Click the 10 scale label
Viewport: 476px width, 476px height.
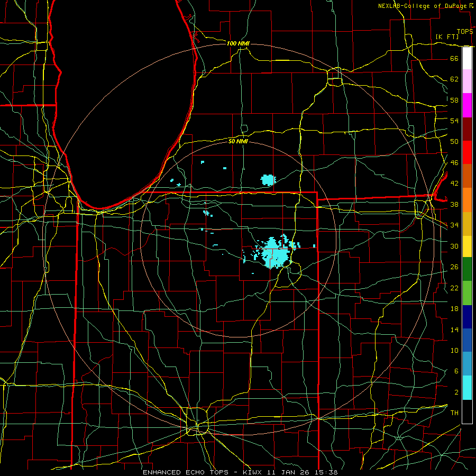tap(454, 350)
